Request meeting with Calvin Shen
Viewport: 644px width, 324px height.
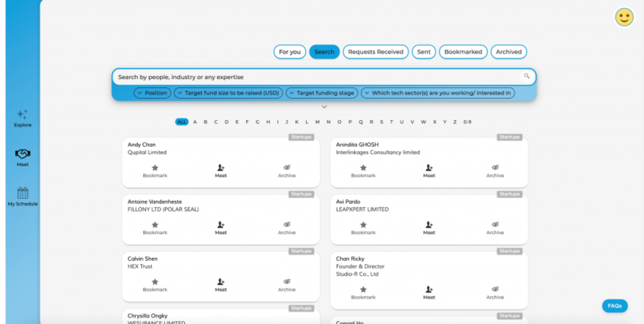click(x=221, y=282)
